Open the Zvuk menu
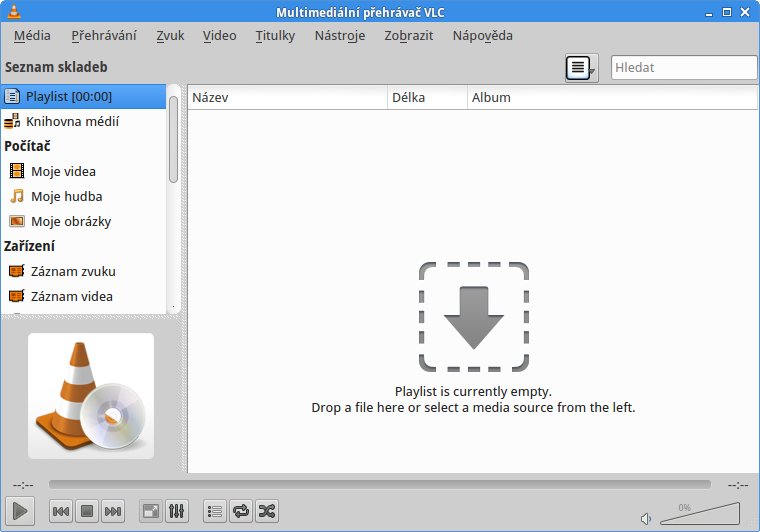This screenshot has width=760, height=532. coord(170,36)
